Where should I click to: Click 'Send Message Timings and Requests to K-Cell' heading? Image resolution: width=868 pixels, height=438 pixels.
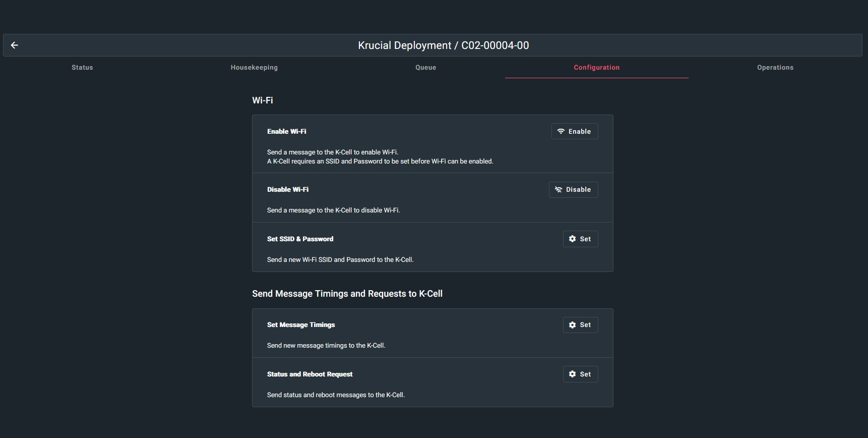coord(347,294)
